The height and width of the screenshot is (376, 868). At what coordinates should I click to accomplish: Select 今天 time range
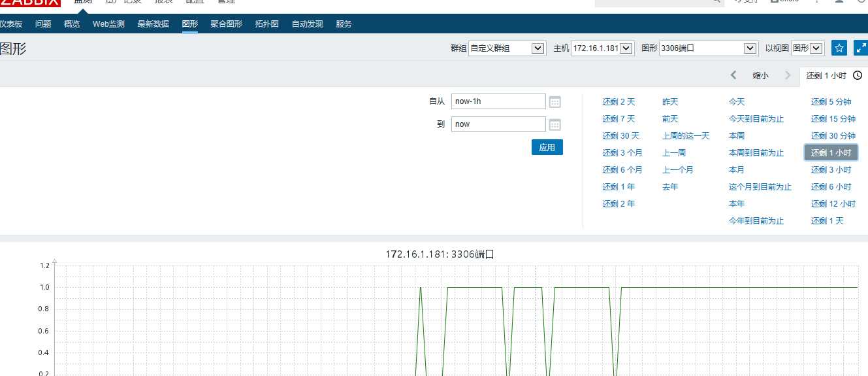point(737,102)
